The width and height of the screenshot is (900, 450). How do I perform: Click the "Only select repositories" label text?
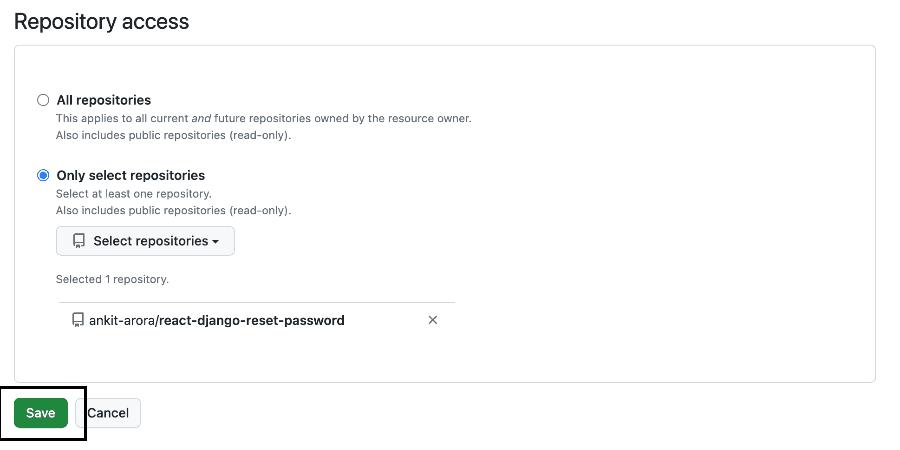[131, 175]
